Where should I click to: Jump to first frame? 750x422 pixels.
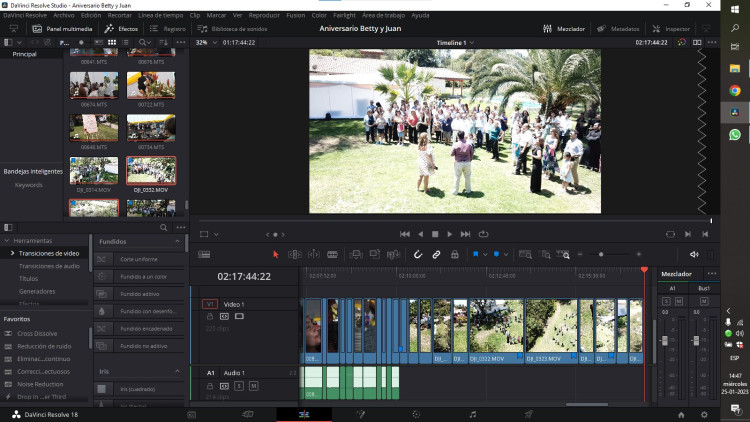click(x=405, y=234)
